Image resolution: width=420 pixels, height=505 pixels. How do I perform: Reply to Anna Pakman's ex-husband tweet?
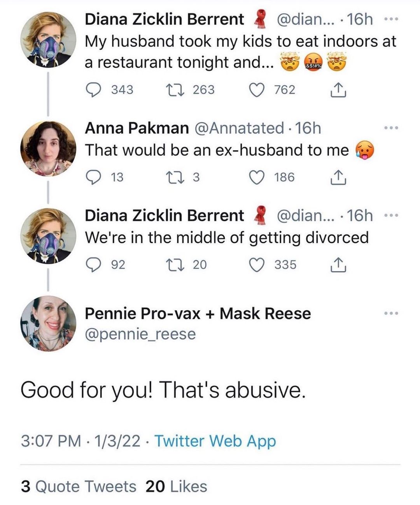pos(93,177)
